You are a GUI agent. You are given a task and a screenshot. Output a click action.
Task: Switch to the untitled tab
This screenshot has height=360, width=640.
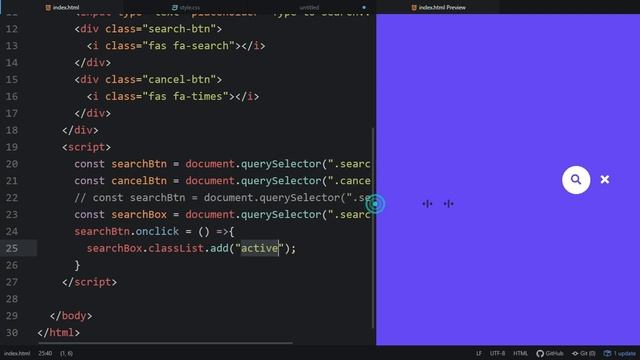click(309, 7)
